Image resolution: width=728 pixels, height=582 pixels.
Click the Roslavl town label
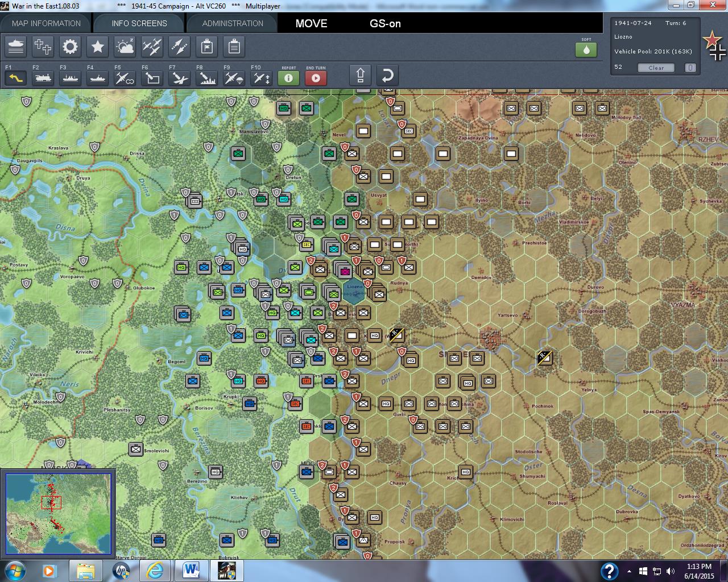557,503
